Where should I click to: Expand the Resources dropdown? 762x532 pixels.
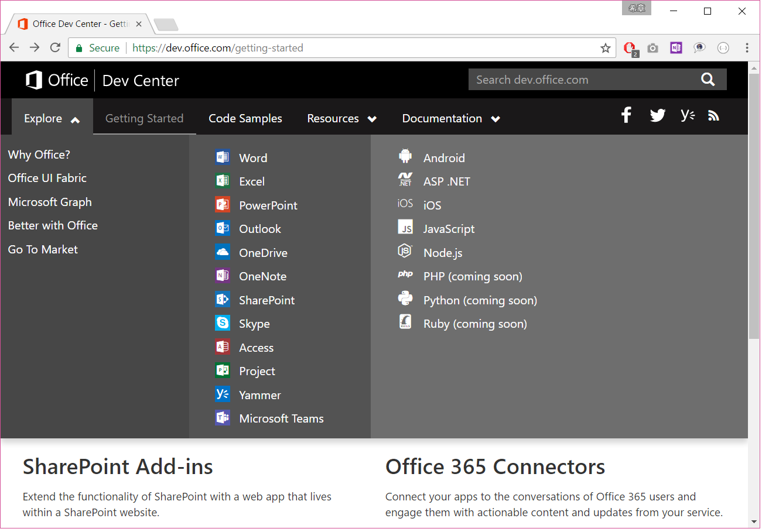coord(341,118)
